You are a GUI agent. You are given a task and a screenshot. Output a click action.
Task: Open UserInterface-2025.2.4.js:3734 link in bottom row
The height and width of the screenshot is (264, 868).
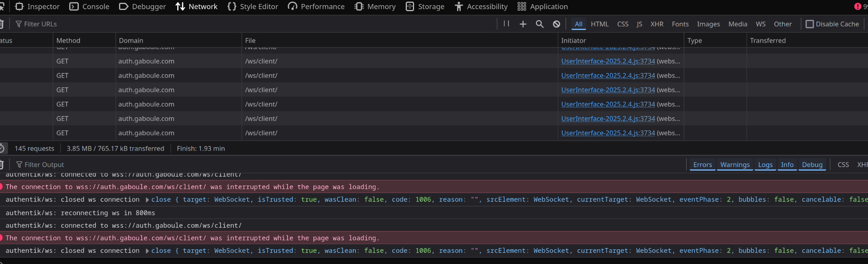coord(608,133)
